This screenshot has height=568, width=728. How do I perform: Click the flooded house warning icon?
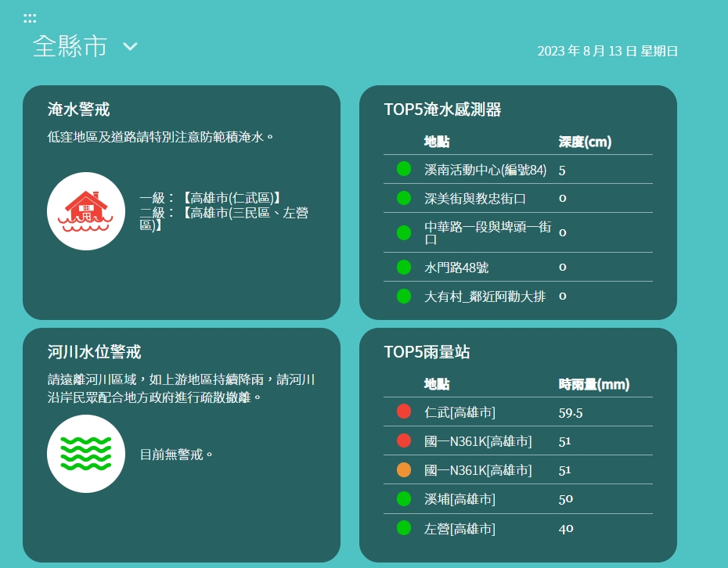86,210
